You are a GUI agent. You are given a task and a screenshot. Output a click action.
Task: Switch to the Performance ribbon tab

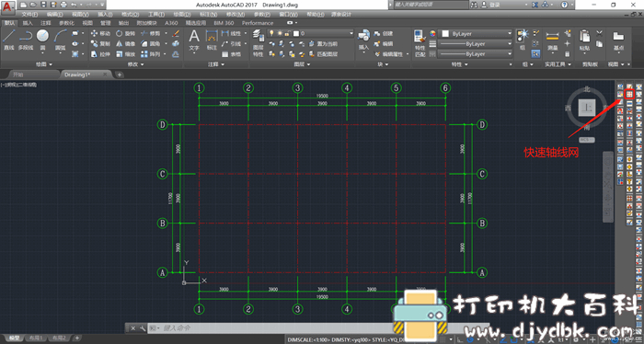tap(258, 23)
